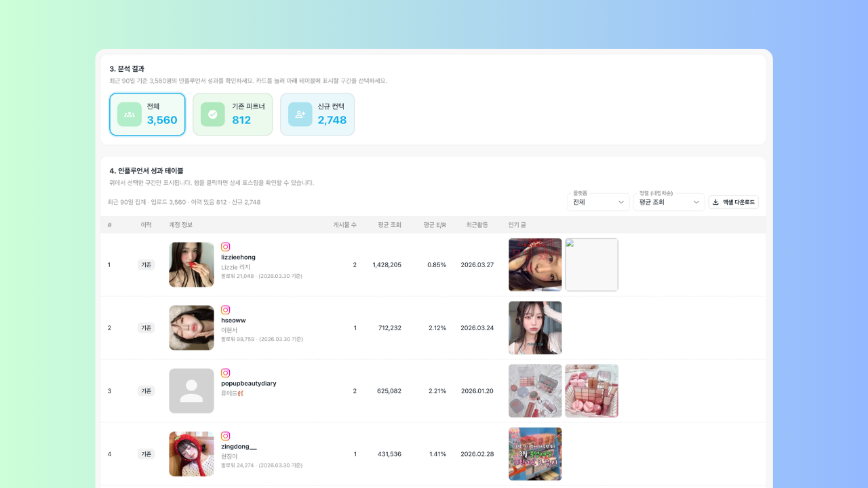Click the username lizzieehong
The width and height of the screenshot is (868, 488).
tap(238, 258)
